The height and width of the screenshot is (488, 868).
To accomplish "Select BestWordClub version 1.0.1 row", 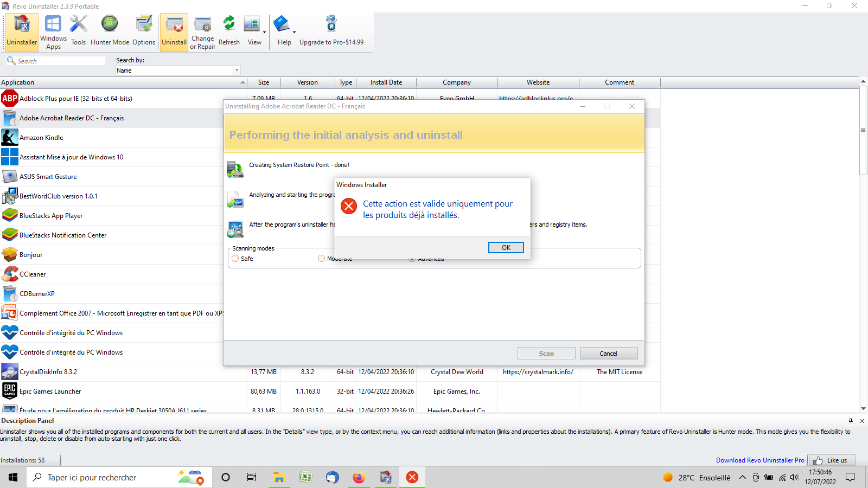I will (x=112, y=196).
